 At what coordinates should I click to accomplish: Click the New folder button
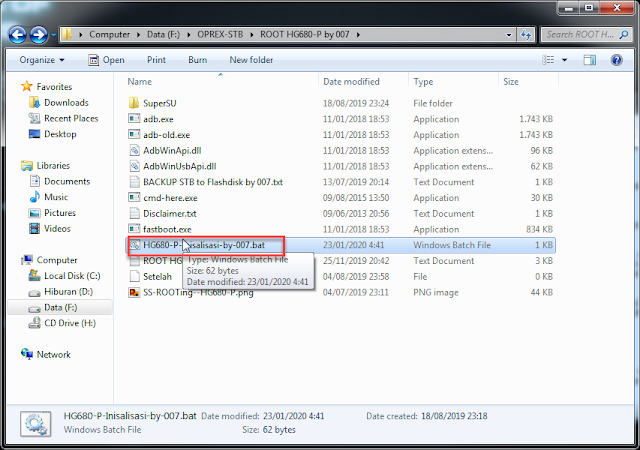[251, 60]
